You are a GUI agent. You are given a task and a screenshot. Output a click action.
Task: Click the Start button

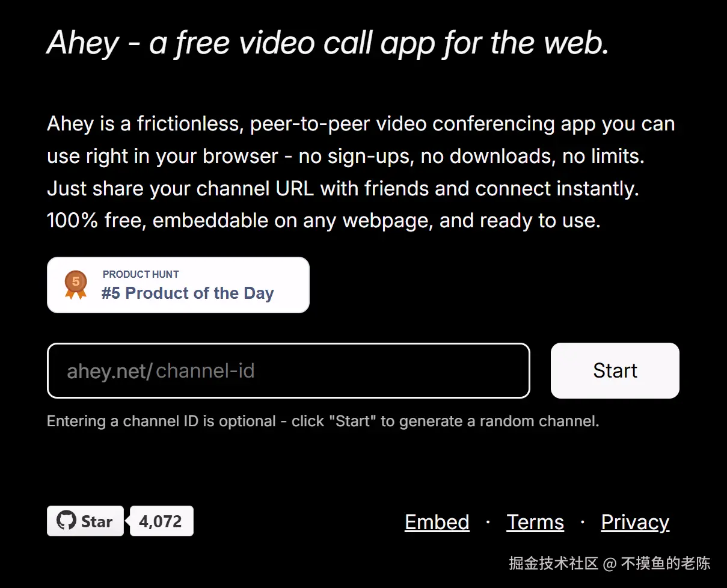(x=615, y=370)
